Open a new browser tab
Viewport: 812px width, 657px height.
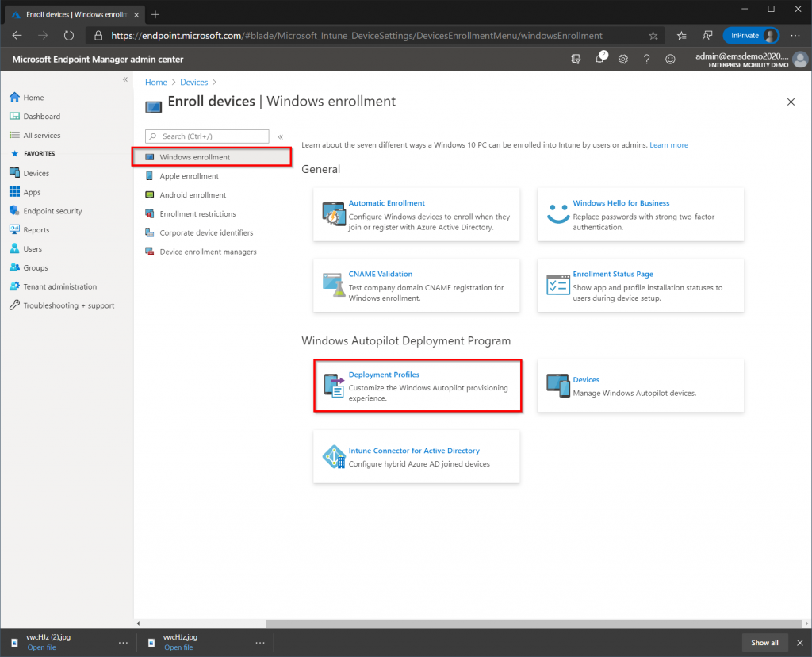tap(155, 14)
